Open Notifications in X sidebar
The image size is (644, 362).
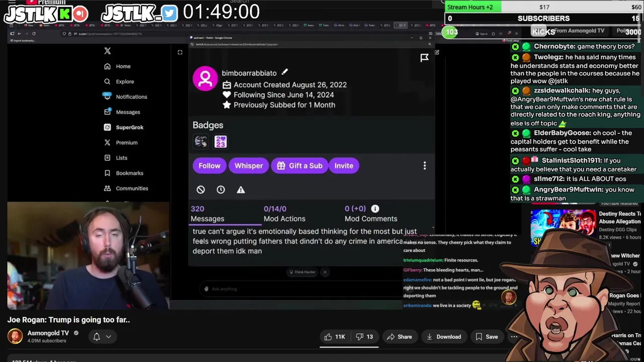[125, 97]
